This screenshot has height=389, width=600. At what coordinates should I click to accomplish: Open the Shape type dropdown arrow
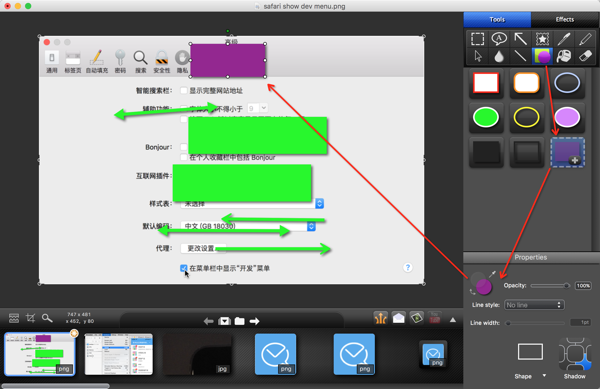point(544,376)
